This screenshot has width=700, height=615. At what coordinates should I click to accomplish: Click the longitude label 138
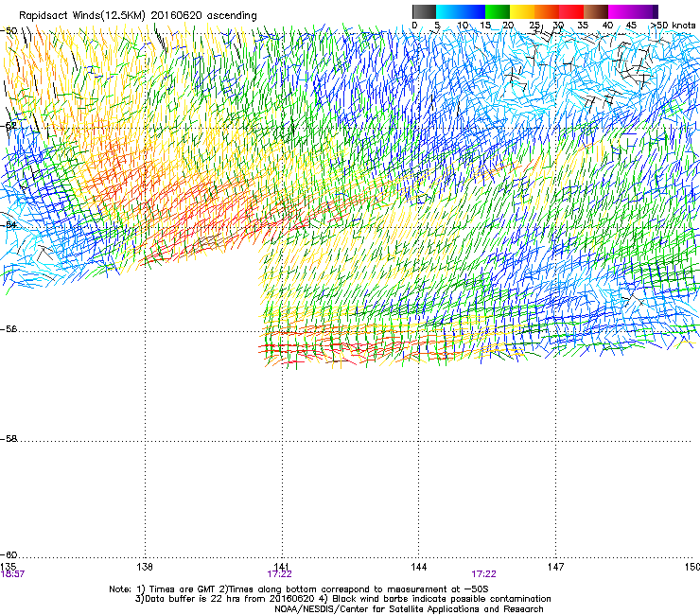click(x=145, y=567)
